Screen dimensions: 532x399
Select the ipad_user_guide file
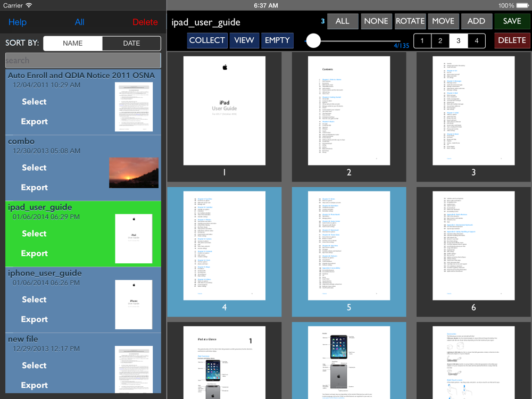click(x=34, y=233)
